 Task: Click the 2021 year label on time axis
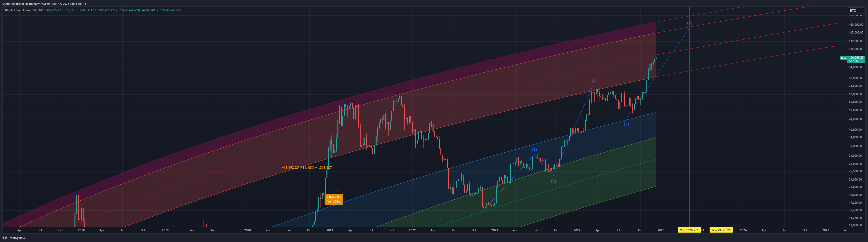[x=330, y=230]
